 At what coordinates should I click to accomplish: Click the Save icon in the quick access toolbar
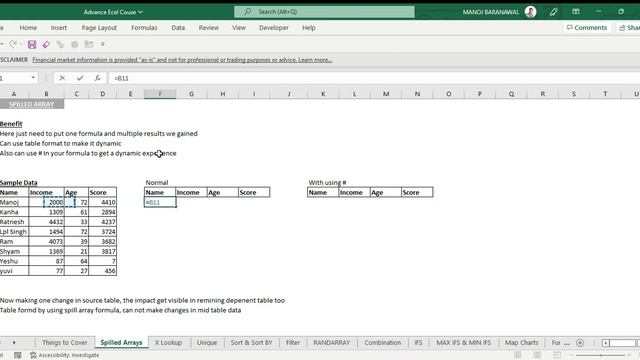[32, 44]
